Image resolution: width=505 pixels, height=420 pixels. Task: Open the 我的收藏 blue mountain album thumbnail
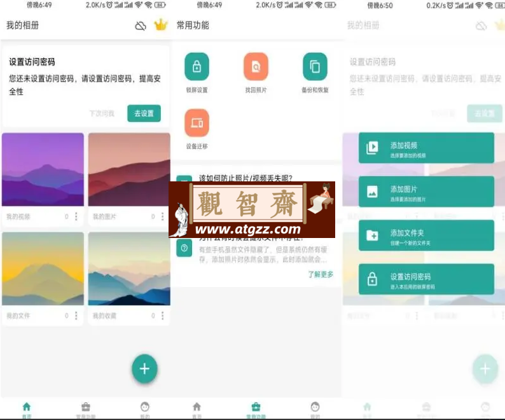coord(129,269)
